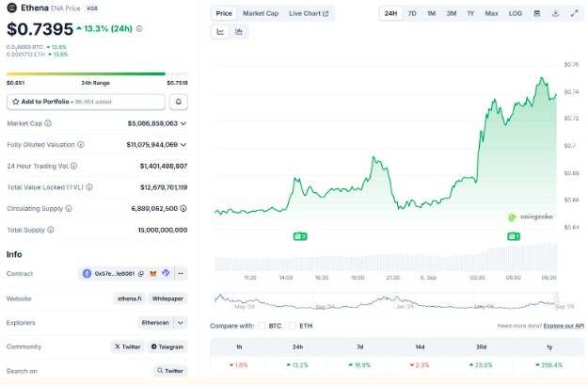
Task: Open Total Value Locked info icon
Action: tap(89, 187)
